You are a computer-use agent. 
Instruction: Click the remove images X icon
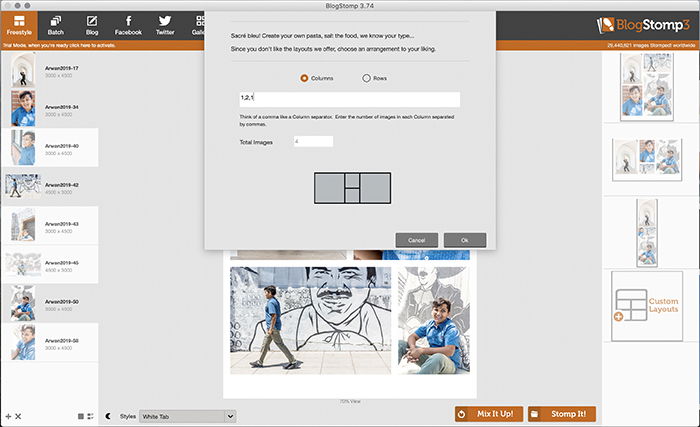tap(18, 415)
